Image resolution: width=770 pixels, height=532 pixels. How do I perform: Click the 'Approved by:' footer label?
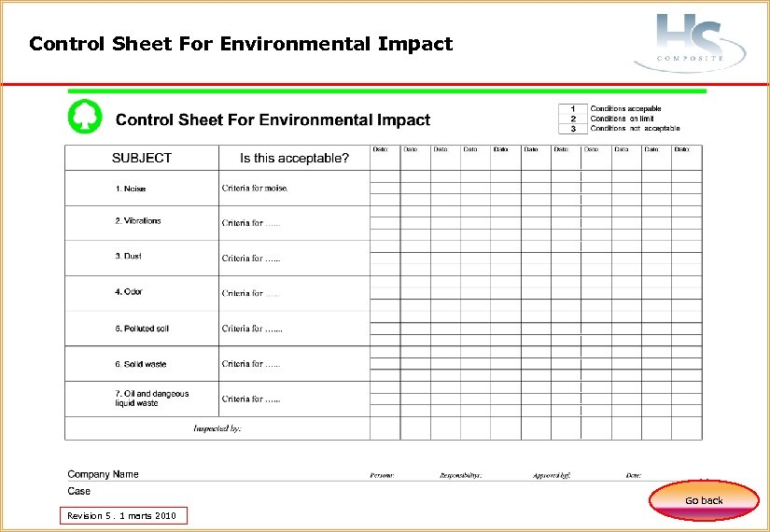[552, 475]
